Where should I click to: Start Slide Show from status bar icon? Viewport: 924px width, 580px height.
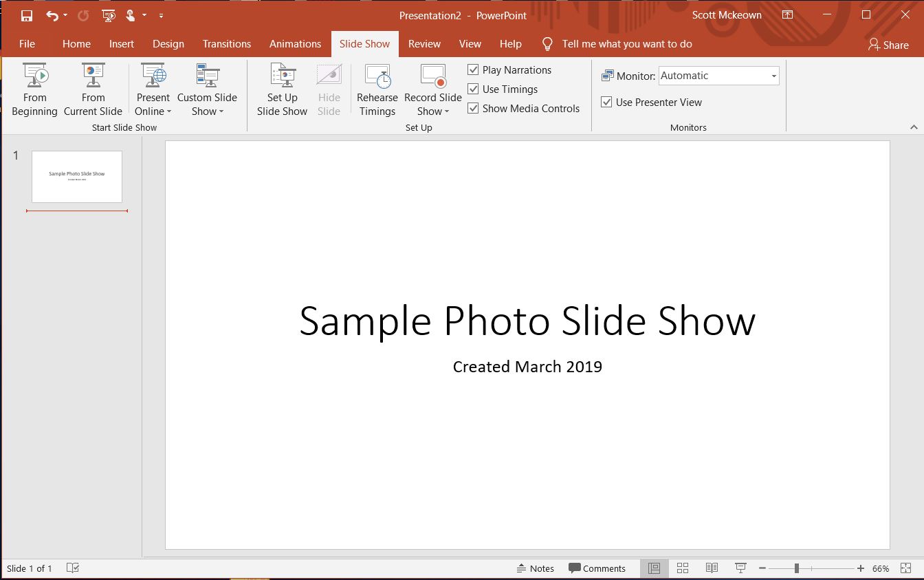740,568
